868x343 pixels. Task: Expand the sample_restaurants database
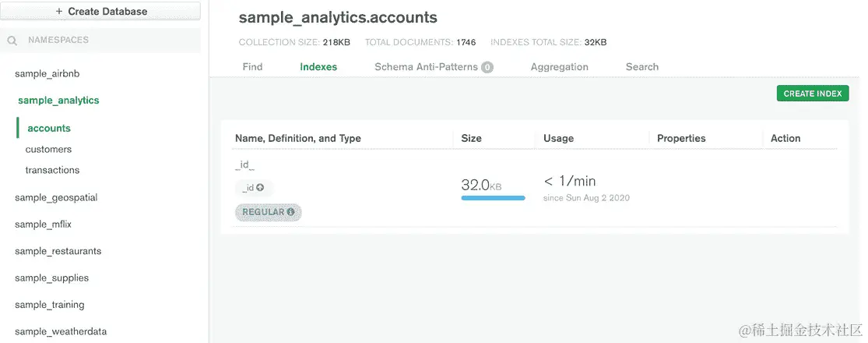58,251
